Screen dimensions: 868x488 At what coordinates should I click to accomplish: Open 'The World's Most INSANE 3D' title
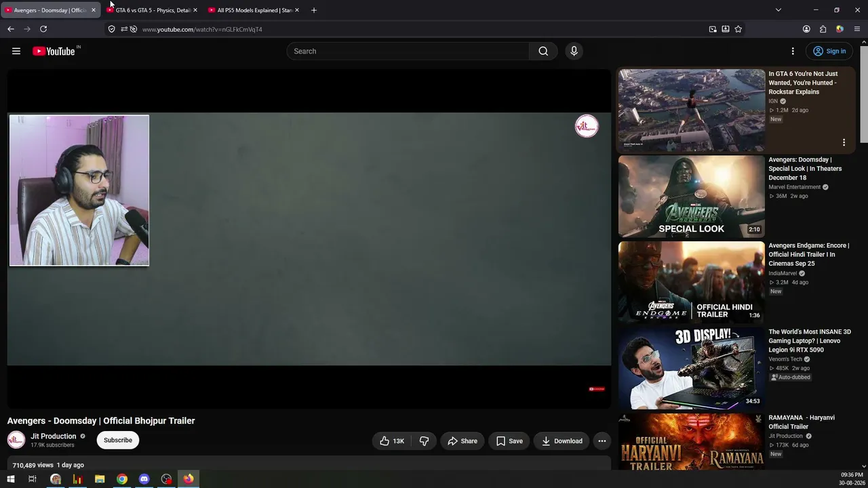[x=810, y=341]
